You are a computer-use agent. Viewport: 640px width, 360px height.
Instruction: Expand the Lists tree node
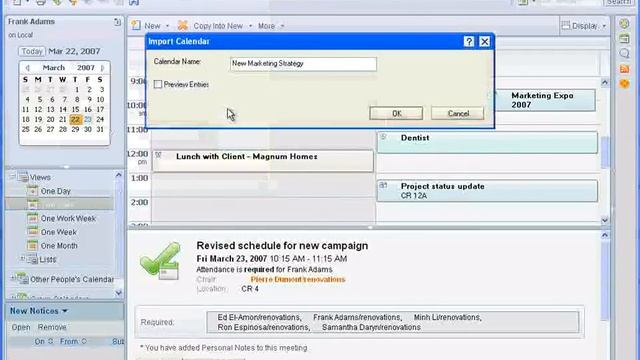(22, 258)
